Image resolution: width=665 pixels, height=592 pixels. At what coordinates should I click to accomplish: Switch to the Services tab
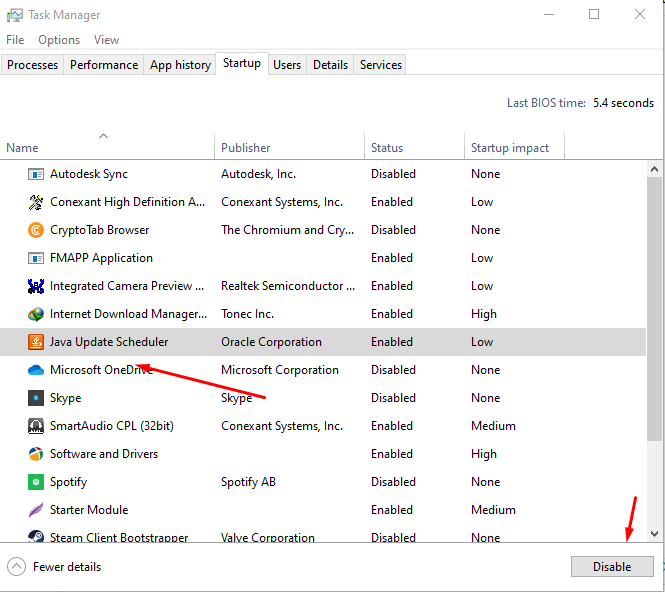pyautogui.click(x=380, y=65)
